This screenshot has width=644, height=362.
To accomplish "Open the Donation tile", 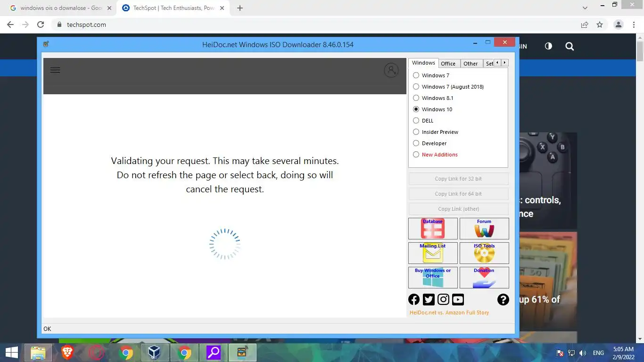I will click(484, 277).
